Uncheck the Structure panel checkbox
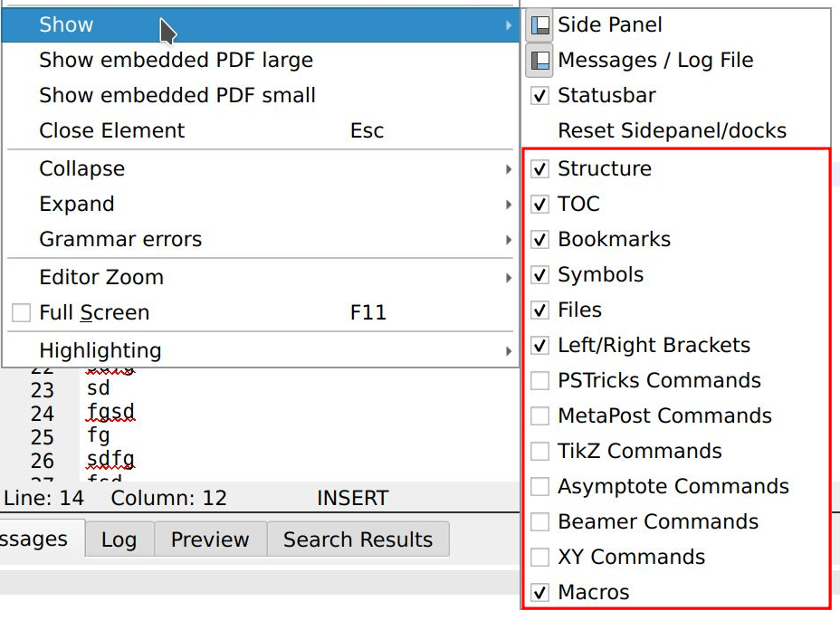840x630 pixels. [x=540, y=169]
